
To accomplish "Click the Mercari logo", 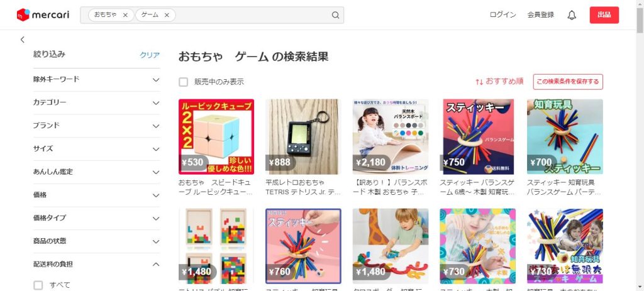I will (43, 15).
